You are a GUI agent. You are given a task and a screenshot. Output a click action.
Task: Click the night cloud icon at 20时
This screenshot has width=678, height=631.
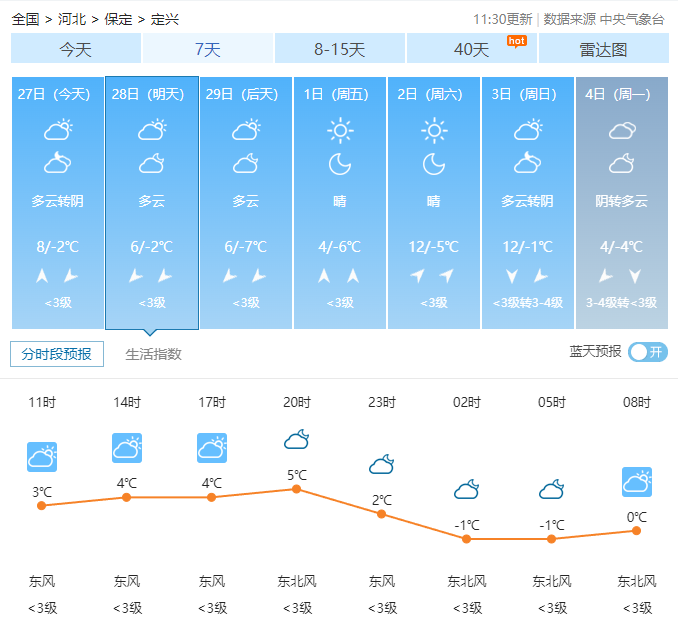(x=296, y=440)
